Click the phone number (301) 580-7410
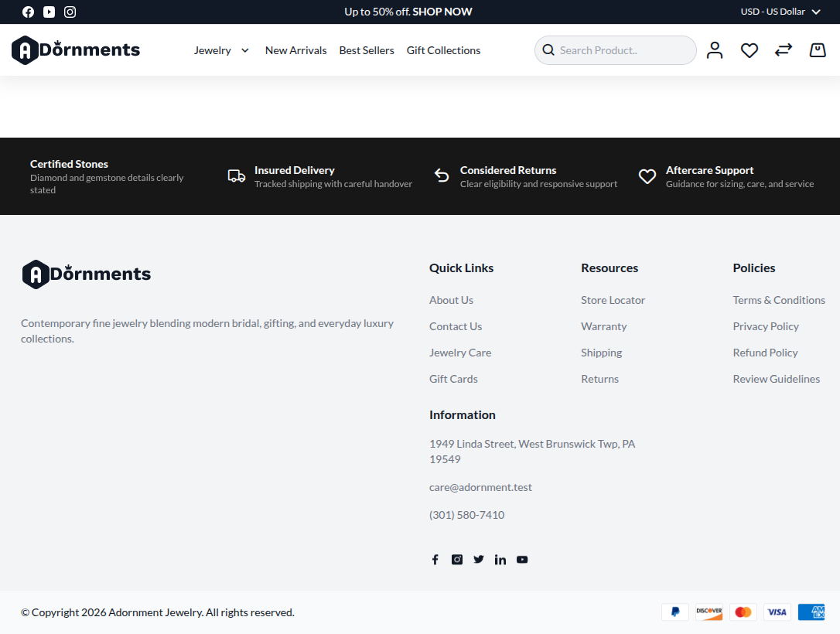 pos(466,515)
